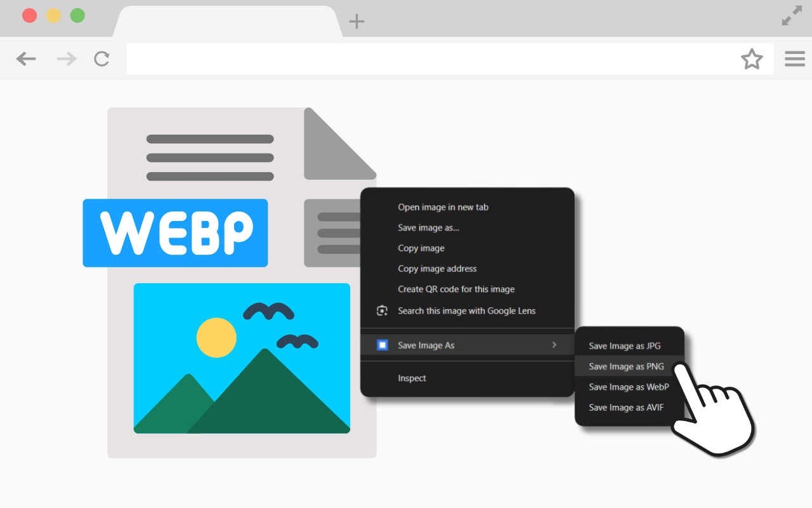The image size is (812, 508).
Task: Click Create QR code for this image
Action: pos(456,289)
